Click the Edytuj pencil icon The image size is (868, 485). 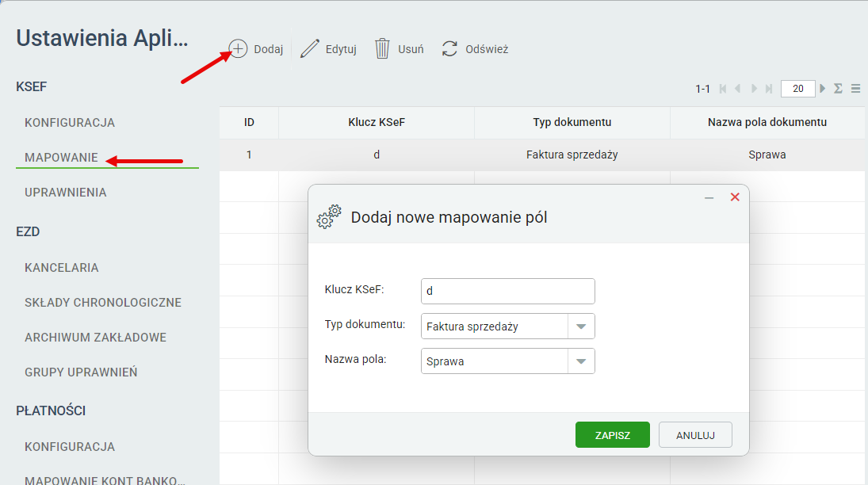tap(309, 49)
